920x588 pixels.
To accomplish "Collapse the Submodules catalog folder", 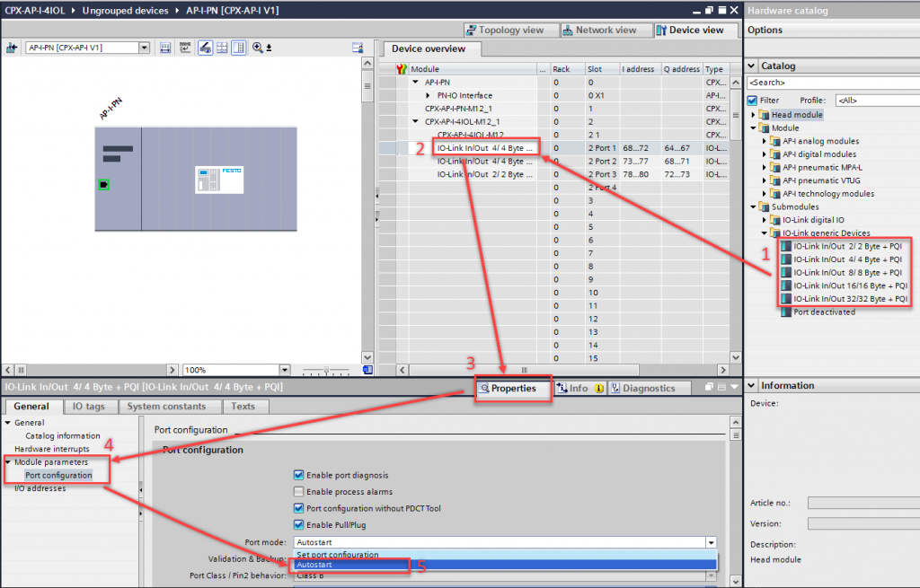I will pos(754,206).
